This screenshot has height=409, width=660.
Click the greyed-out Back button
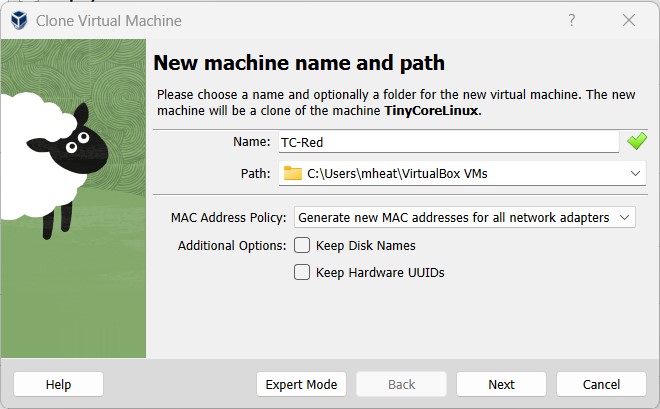pyautogui.click(x=402, y=384)
